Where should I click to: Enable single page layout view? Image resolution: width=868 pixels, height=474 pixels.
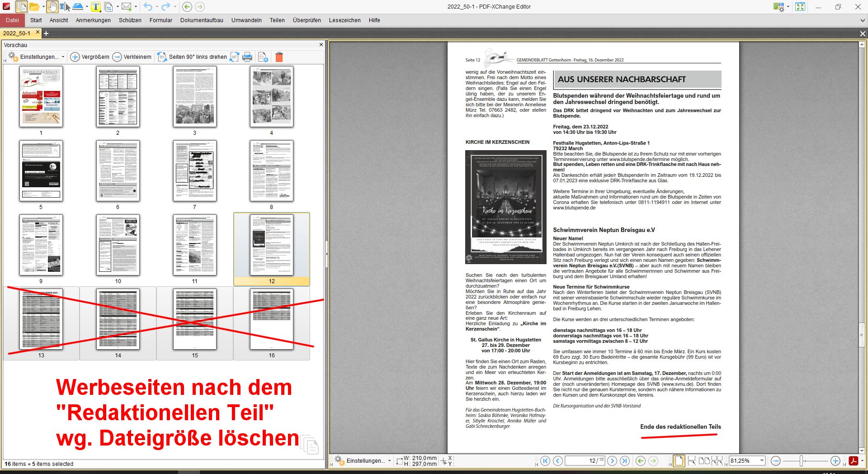click(x=679, y=461)
